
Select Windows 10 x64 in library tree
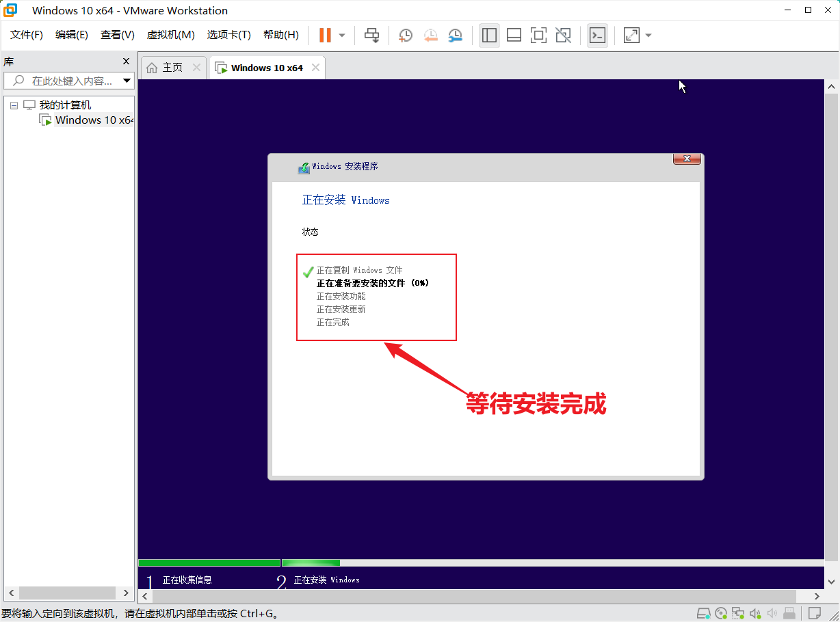click(x=94, y=120)
